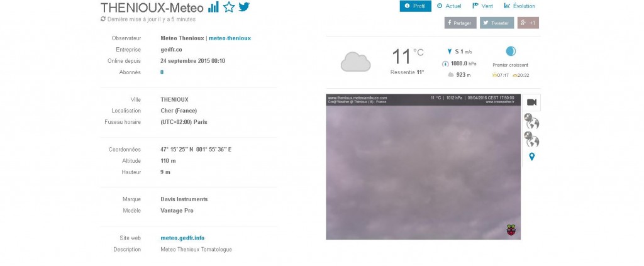
Task: Click the first globe satellite icon
Action: pyautogui.click(x=531, y=121)
